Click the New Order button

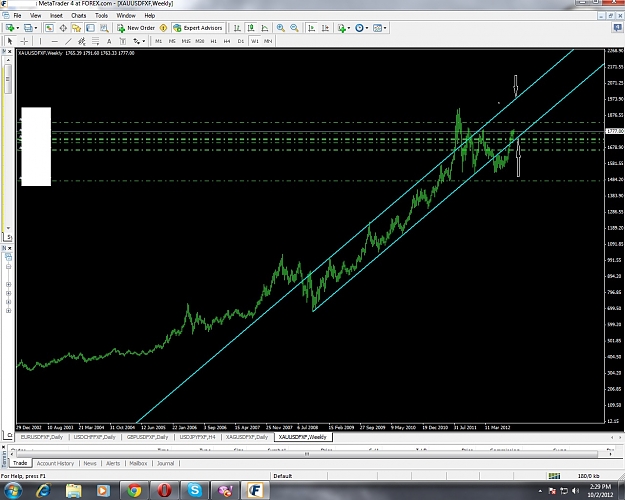[x=136, y=28]
